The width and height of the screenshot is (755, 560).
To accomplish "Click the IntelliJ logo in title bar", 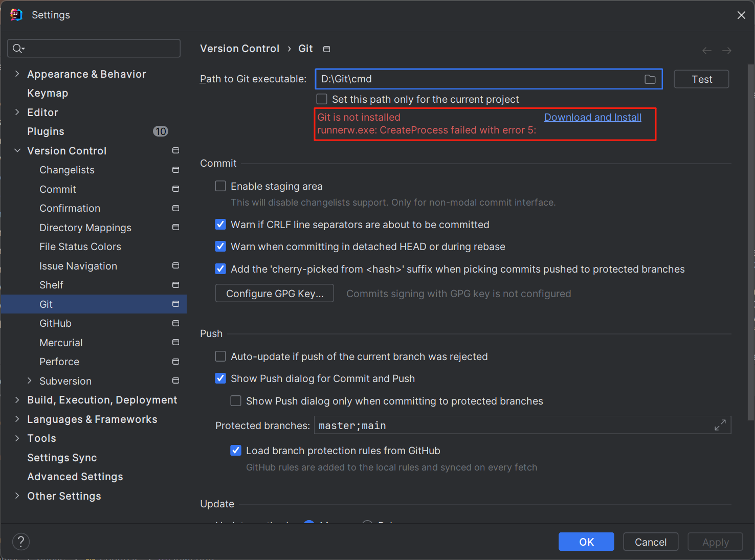I will point(16,15).
